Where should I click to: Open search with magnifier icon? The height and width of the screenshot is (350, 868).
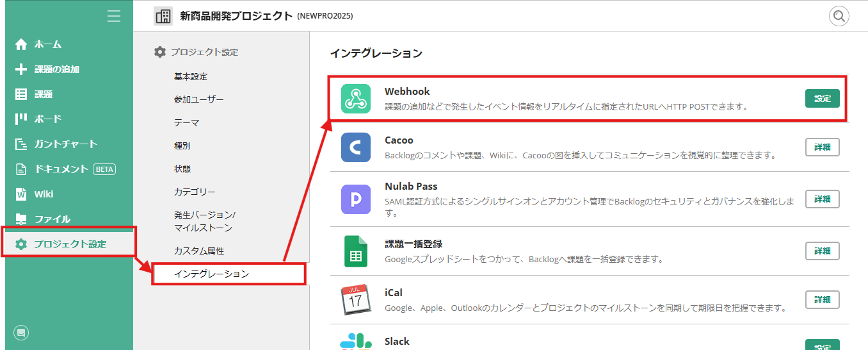(839, 16)
